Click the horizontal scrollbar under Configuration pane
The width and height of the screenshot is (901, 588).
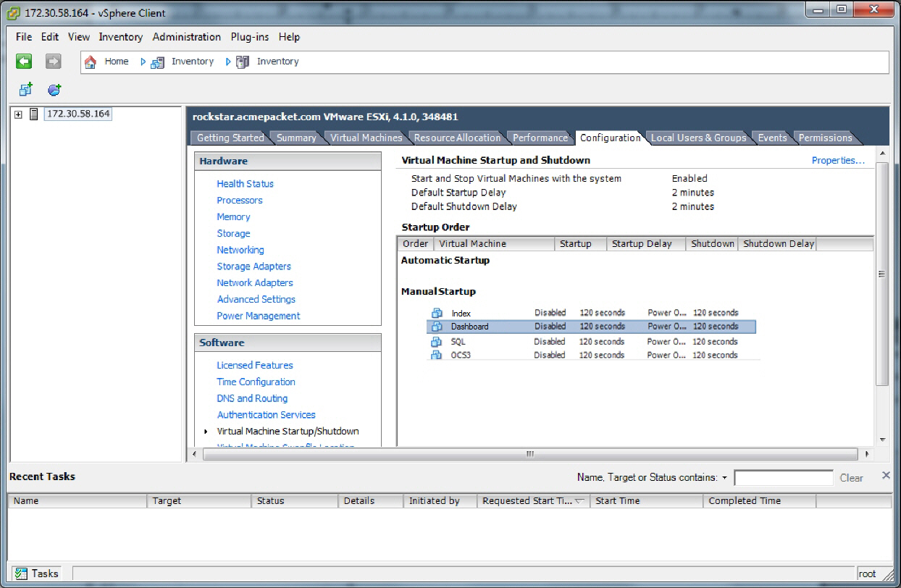(x=530, y=454)
